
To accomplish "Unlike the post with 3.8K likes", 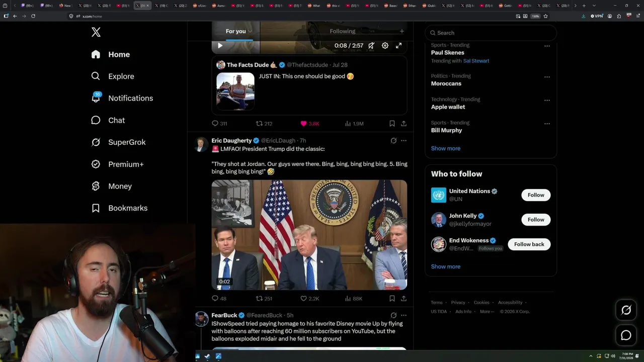I will 309,123.
